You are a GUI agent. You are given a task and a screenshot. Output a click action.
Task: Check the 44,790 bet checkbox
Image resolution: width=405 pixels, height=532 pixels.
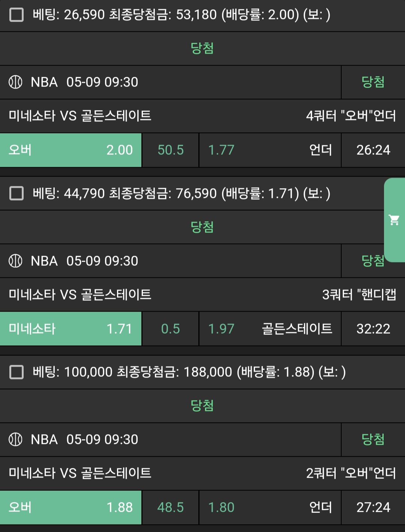point(16,193)
